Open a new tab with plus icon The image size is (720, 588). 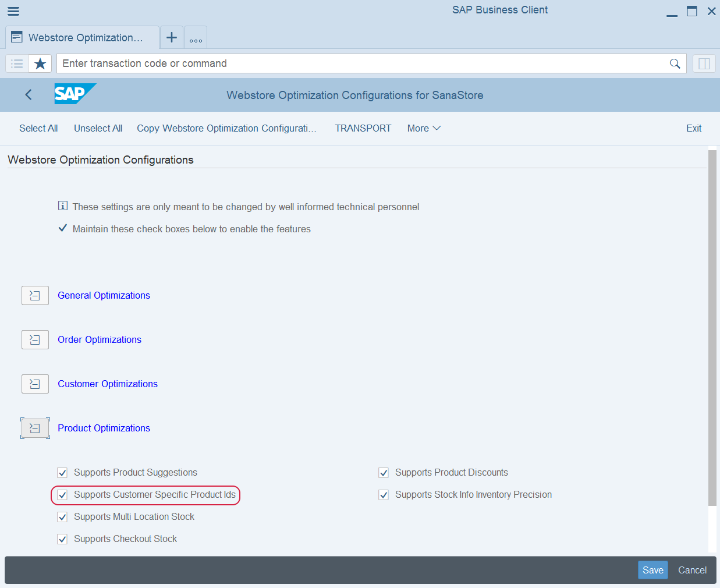172,37
